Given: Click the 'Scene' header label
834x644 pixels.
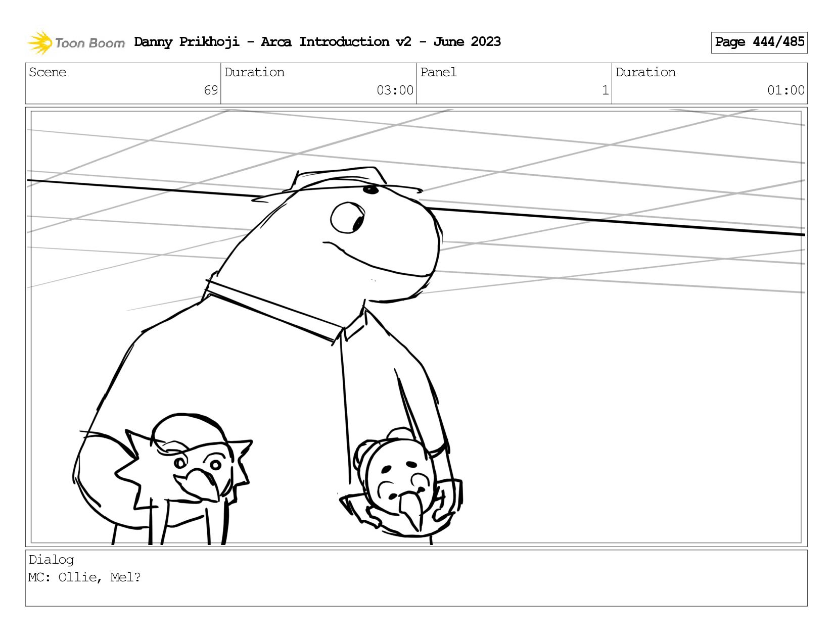Looking at the screenshot, I should 48,72.
